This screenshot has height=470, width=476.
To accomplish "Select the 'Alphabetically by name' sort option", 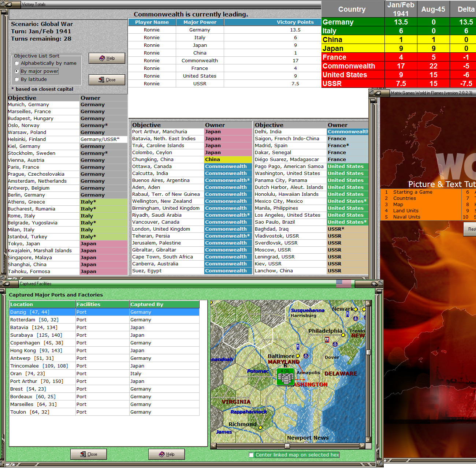I will pyautogui.click(x=16, y=63).
